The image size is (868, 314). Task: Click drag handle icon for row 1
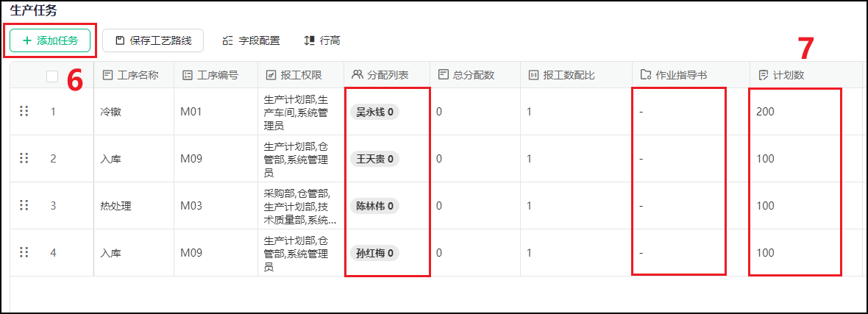[x=24, y=111]
